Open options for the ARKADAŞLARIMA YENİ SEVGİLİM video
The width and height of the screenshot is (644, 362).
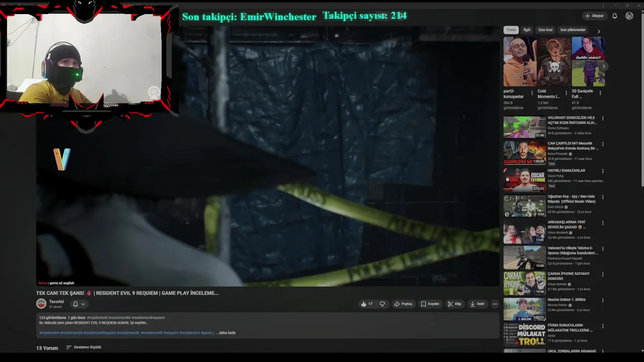pos(603,223)
